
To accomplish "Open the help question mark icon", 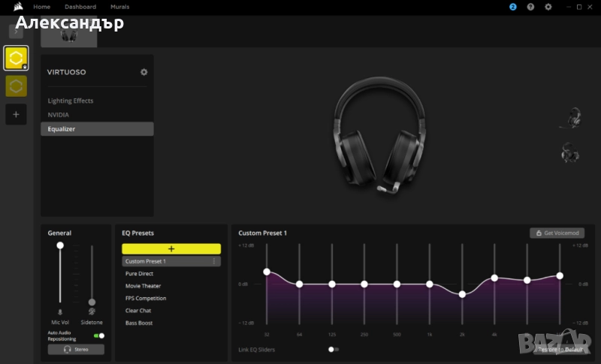I will (530, 7).
